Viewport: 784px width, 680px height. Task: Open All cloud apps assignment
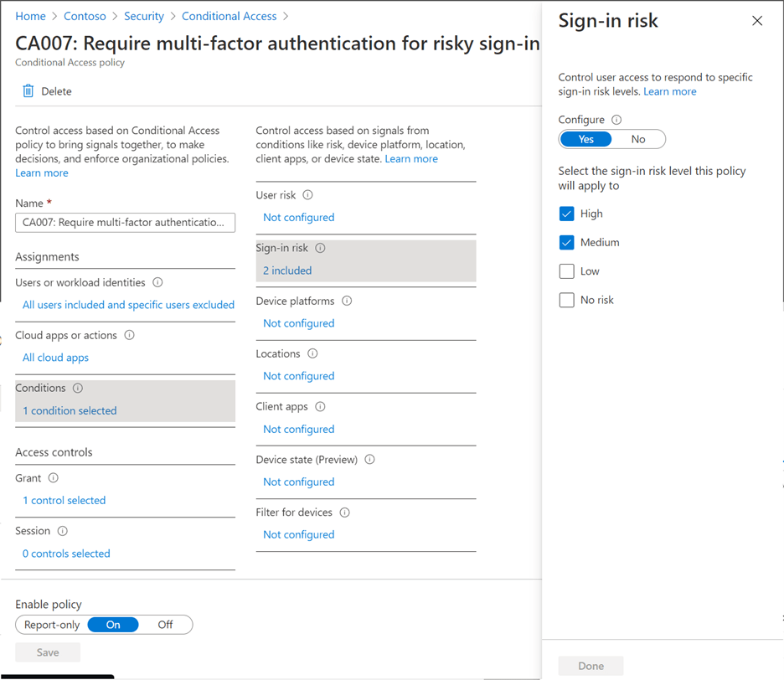tap(55, 358)
